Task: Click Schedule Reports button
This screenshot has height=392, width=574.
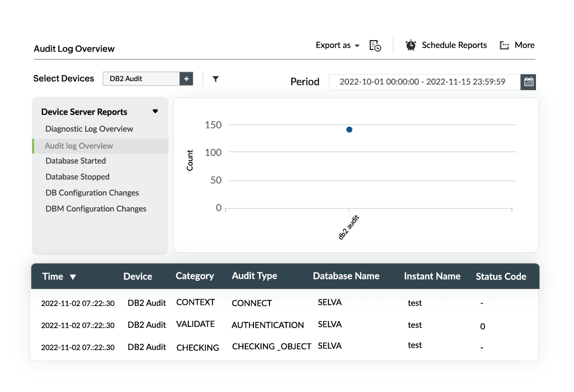Action: (x=454, y=45)
